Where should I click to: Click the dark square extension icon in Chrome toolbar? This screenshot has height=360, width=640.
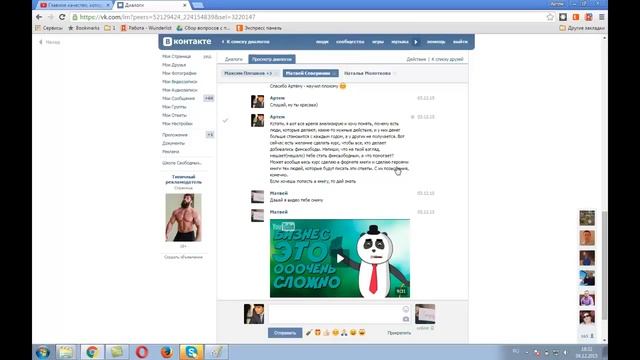(563, 17)
